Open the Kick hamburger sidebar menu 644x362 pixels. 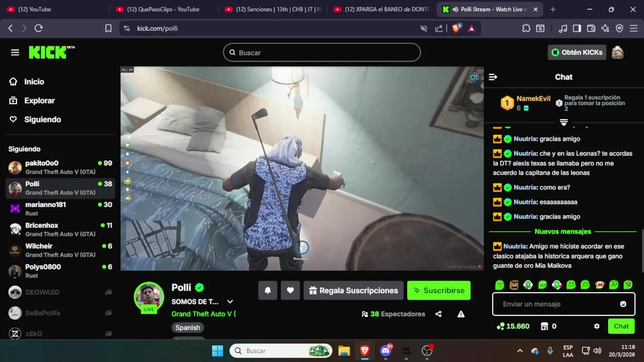click(15, 53)
